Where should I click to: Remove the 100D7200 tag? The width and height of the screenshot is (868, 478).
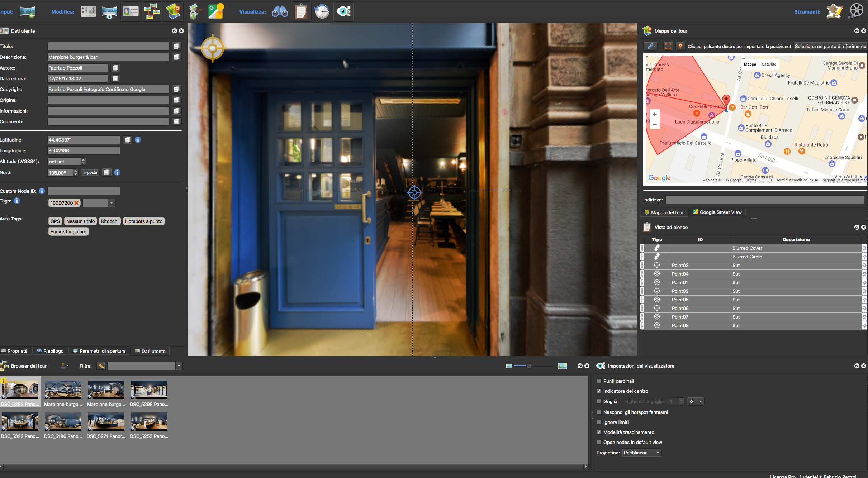76,203
